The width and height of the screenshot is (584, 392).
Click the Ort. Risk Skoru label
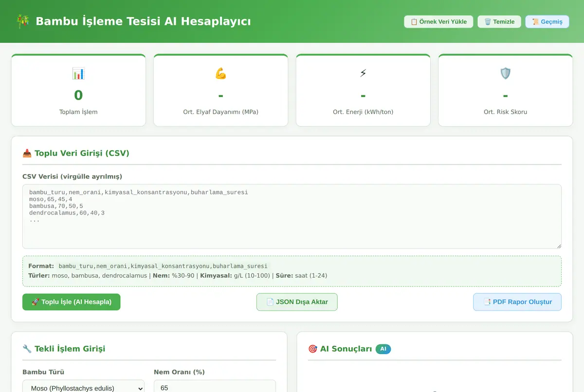point(506,112)
